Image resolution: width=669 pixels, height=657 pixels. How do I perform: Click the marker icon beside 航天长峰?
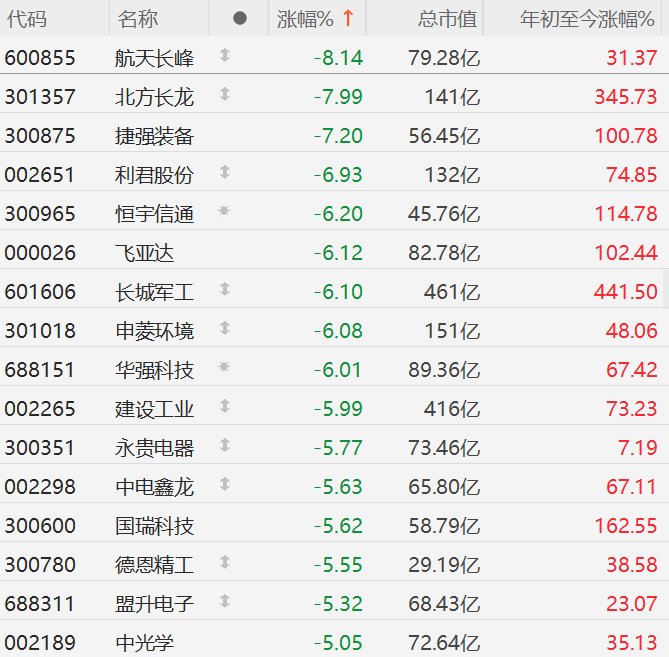coord(224,57)
